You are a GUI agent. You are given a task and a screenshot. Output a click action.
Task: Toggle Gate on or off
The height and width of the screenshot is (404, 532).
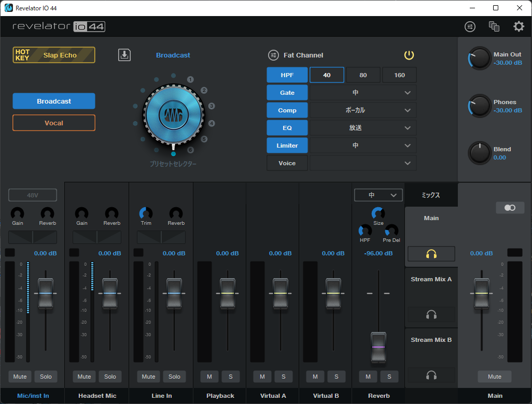pyautogui.click(x=287, y=93)
